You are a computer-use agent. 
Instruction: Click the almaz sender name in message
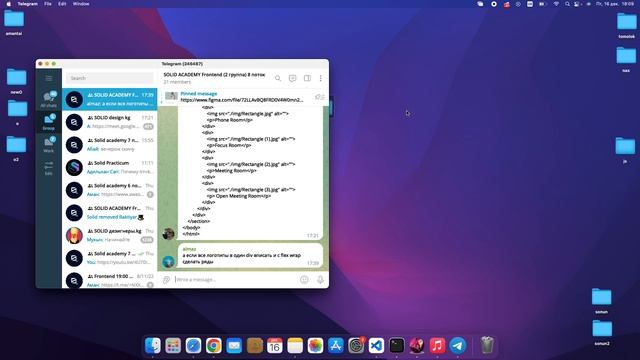(189, 249)
